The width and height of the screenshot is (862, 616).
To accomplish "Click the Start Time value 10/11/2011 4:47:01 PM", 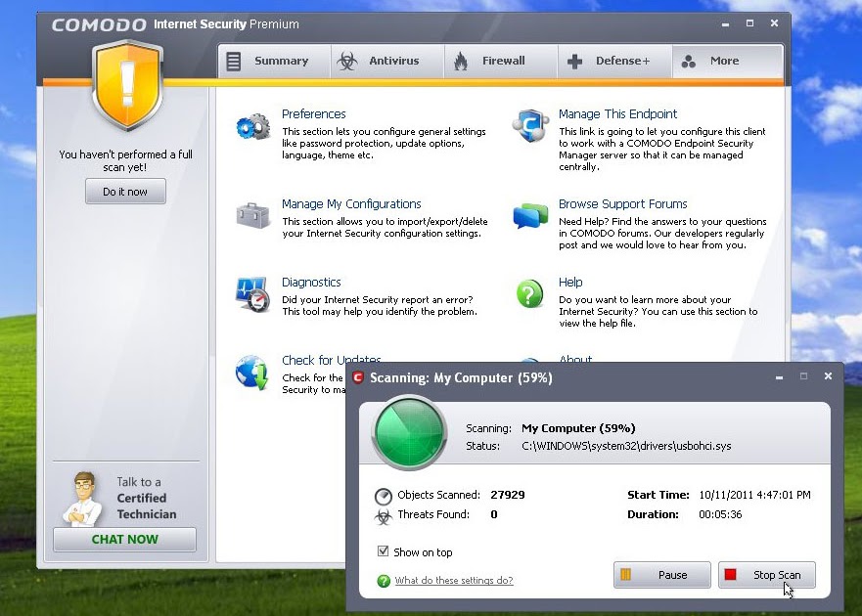I will (754, 495).
